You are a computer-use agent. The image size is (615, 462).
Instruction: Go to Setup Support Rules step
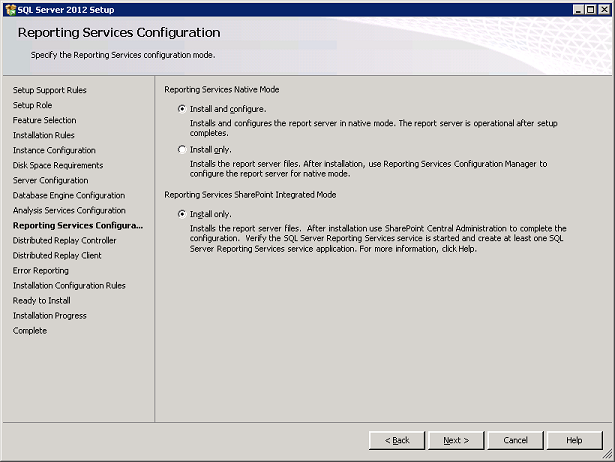click(x=49, y=90)
